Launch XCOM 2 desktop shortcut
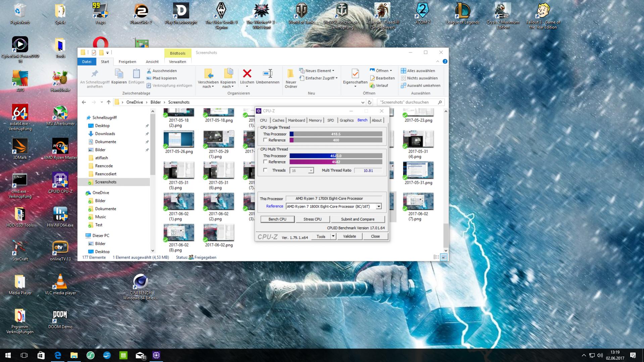644x362 pixels. (x=422, y=13)
